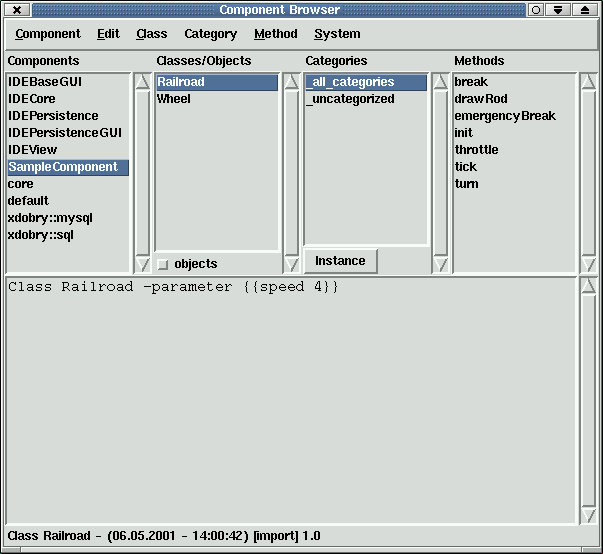The image size is (603, 554).
Task: Select the throttle method
Action: pos(476,150)
